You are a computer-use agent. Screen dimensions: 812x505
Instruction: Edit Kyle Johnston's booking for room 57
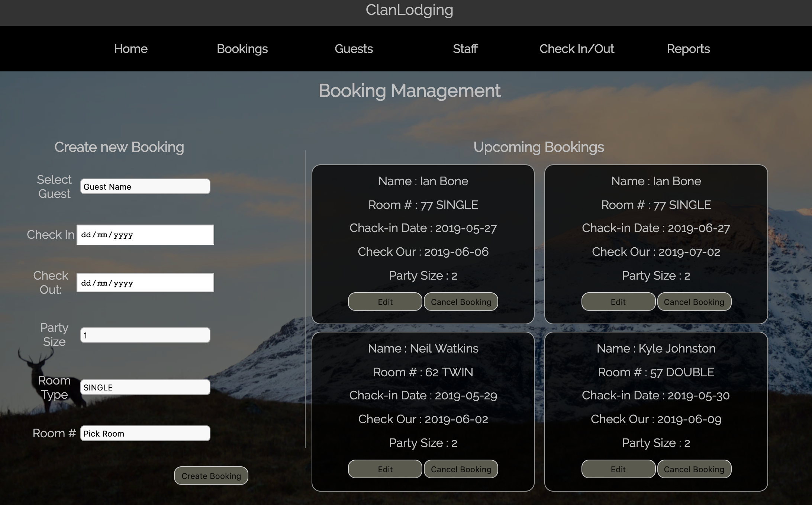(618, 469)
